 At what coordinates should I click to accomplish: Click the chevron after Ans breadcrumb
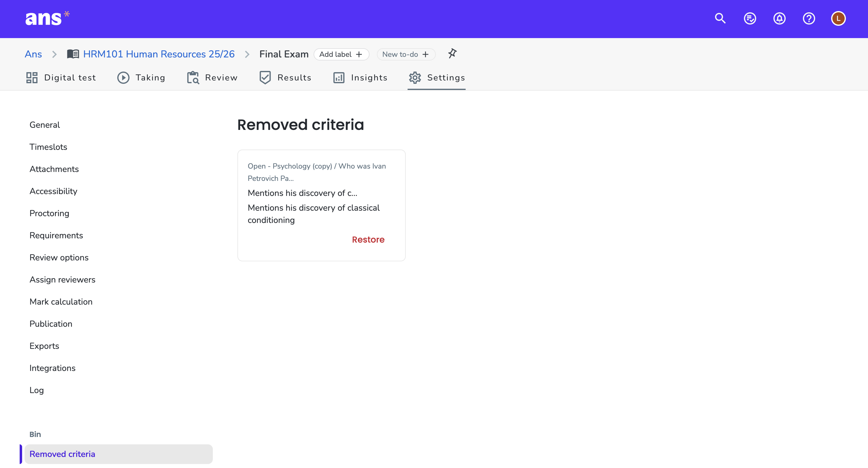(x=55, y=54)
